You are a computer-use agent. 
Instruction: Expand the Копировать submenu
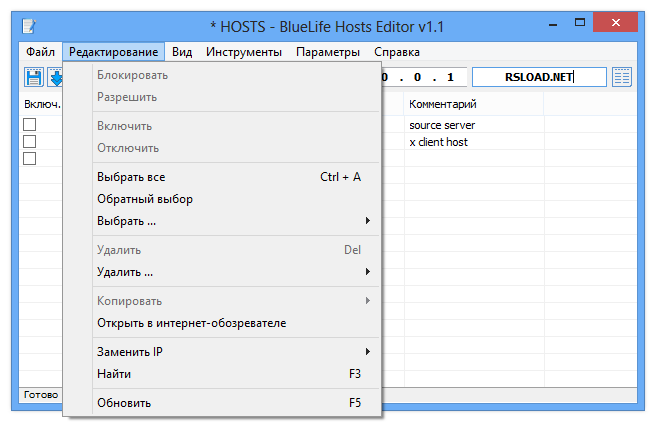[236, 301]
